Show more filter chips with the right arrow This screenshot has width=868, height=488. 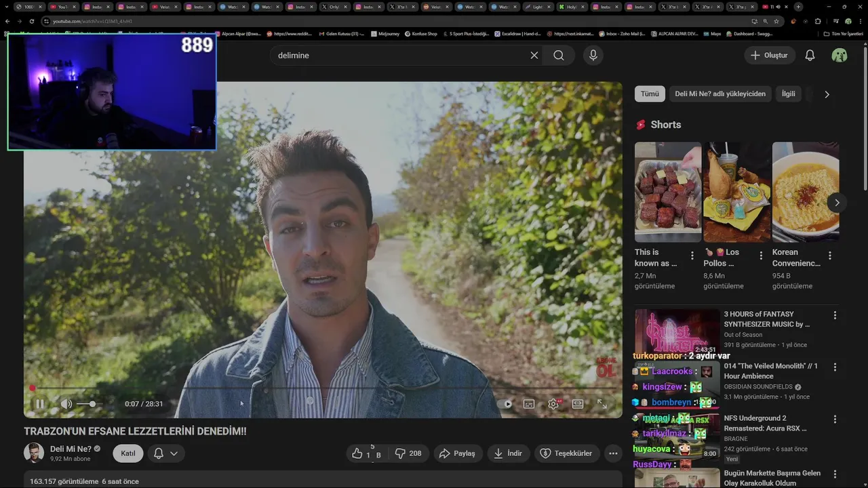[827, 95]
